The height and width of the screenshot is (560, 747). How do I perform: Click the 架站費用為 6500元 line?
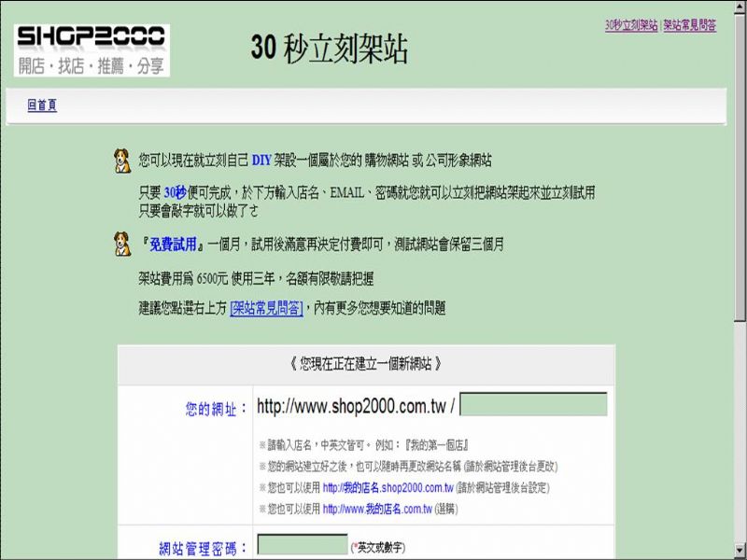click(x=256, y=278)
